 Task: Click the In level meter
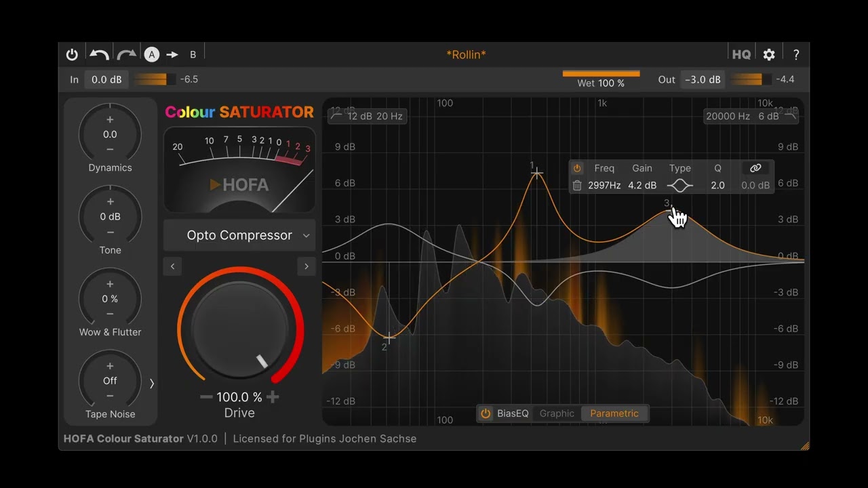click(x=155, y=79)
